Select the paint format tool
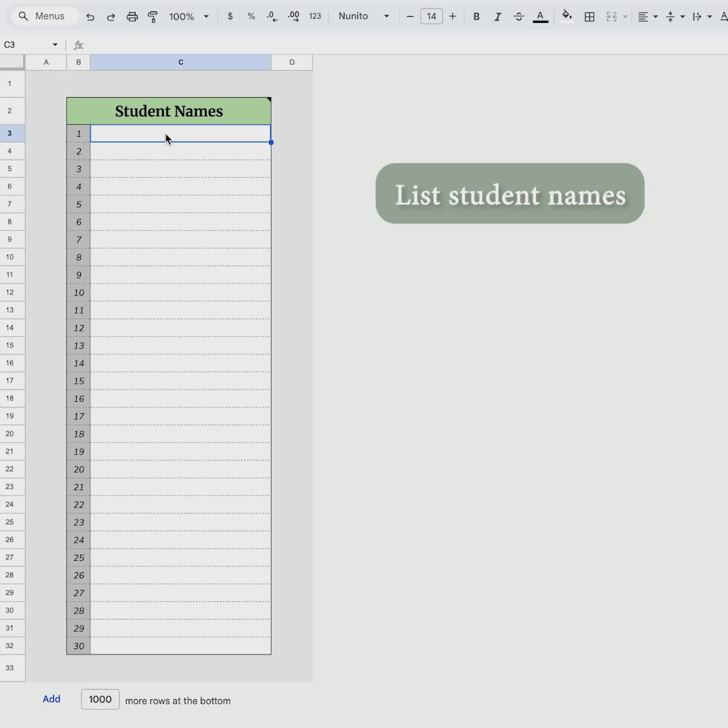 point(153,16)
